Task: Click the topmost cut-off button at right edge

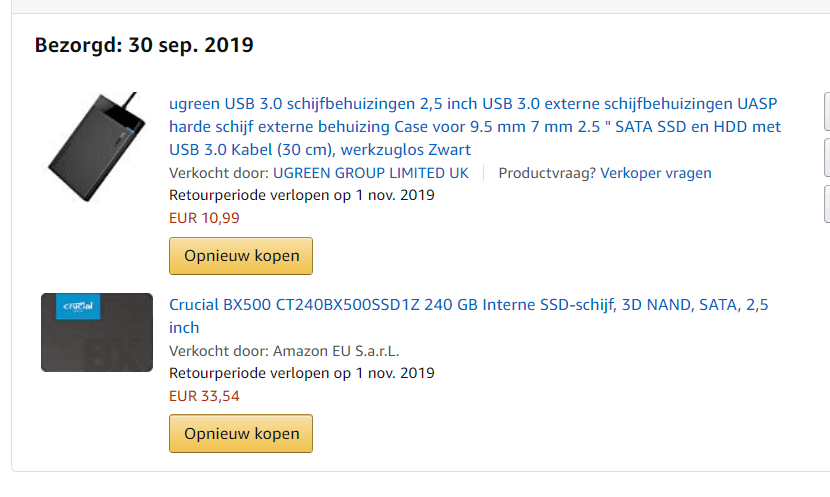Action: pos(826,111)
